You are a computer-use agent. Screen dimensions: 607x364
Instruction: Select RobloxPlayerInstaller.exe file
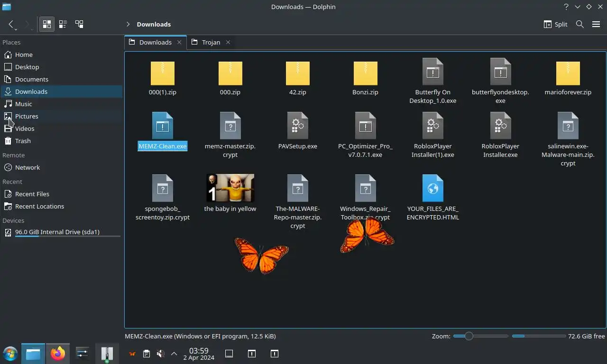[x=500, y=136]
